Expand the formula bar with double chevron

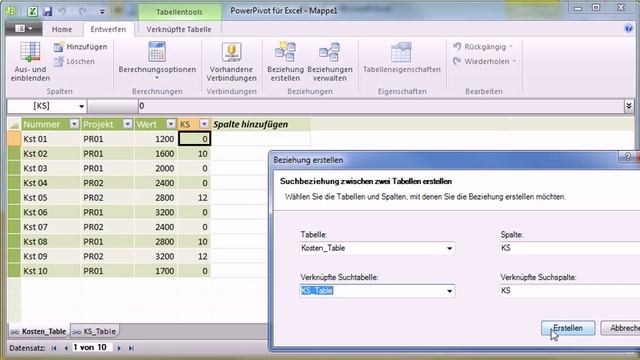click(629, 106)
